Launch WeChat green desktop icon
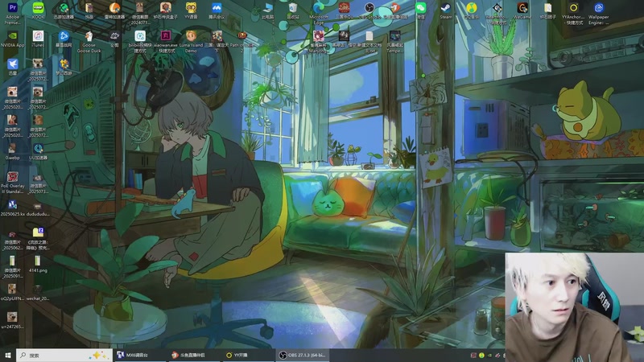The width and height of the screenshot is (644, 362). click(420, 10)
